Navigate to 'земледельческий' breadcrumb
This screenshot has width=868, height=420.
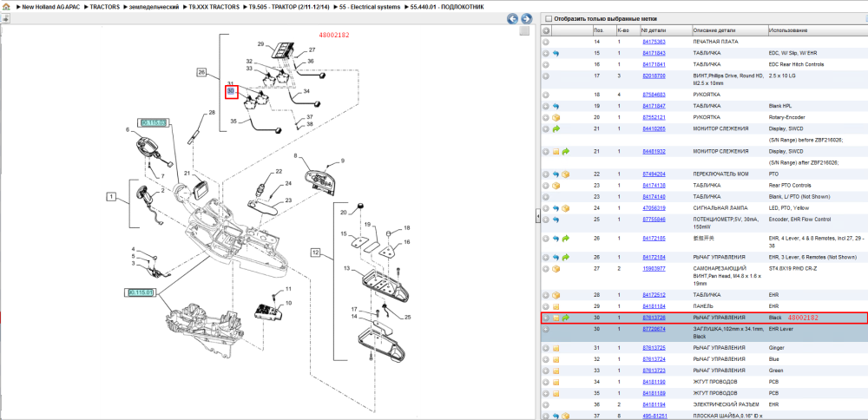pyautogui.click(x=154, y=7)
